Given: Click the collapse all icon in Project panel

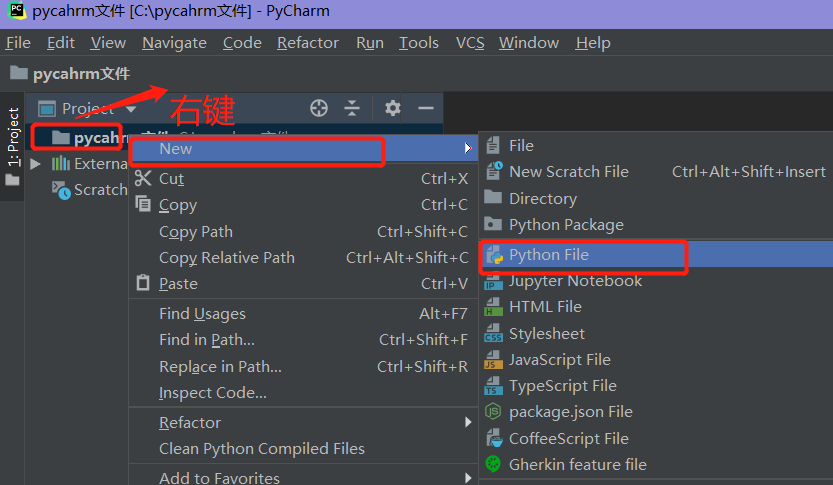Looking at the screenshot, I should point(352,108).
